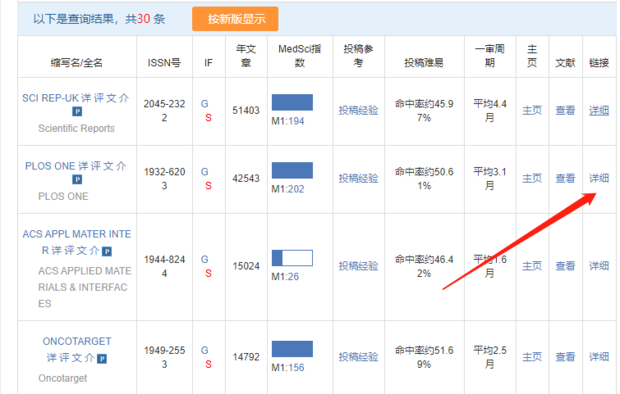Click the red S link for SCI REP-UK

208,118
